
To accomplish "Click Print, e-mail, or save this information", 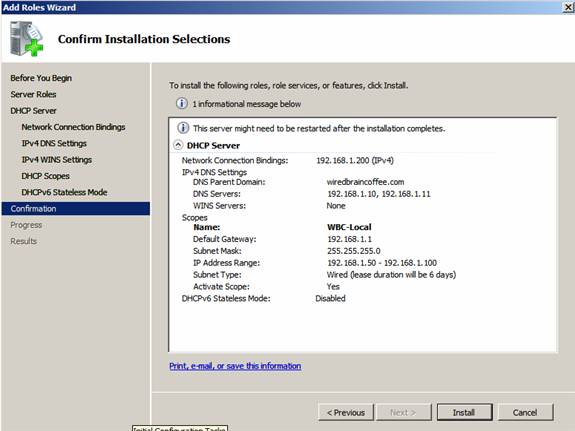I will [235, 366].
